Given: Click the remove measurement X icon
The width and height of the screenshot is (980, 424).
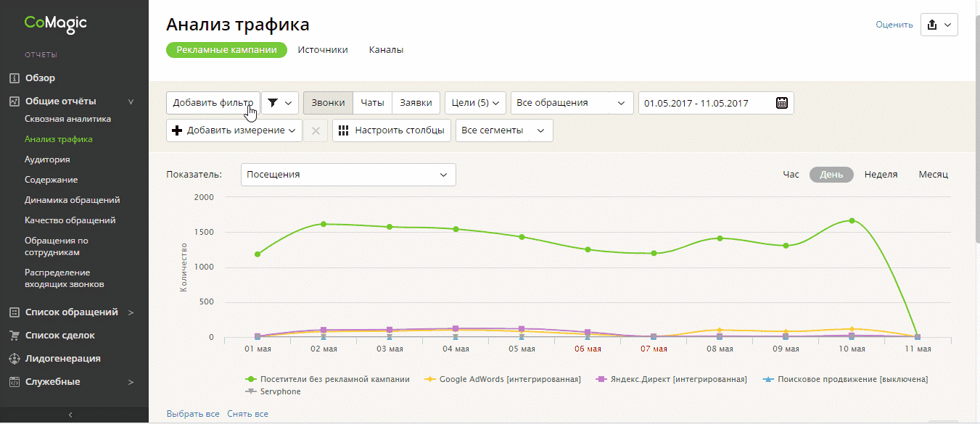Looking at the screenshot, I should [x=316, y=130].
